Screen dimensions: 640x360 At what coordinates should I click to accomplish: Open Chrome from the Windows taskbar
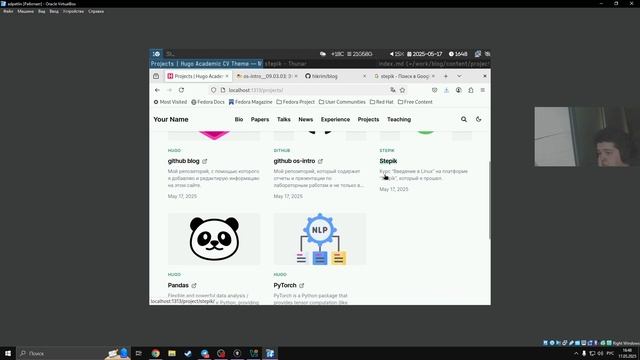[x=156, y=353]
